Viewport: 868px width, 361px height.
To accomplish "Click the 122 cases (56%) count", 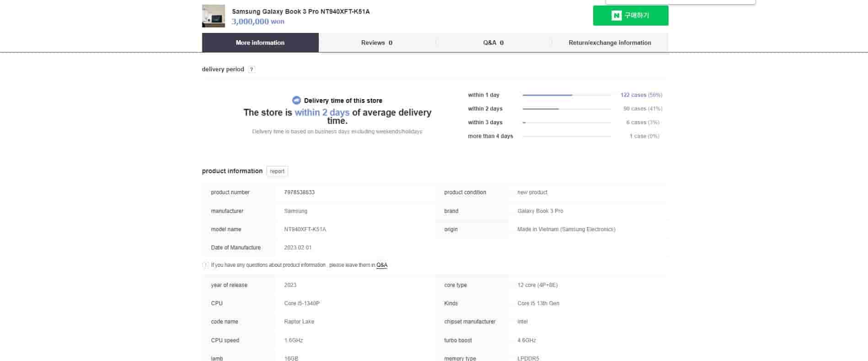I will pos(641,95).
